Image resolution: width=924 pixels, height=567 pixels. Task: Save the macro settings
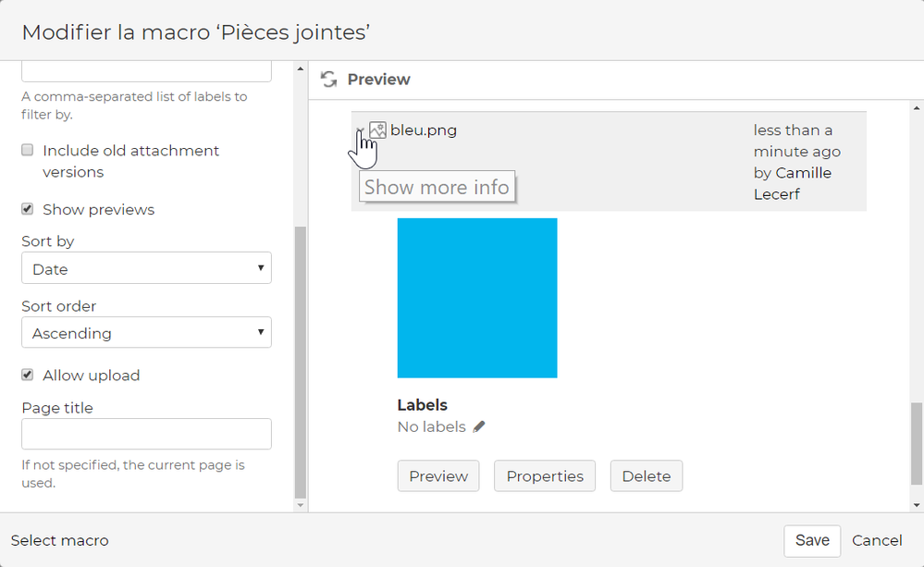pos(812,540)
